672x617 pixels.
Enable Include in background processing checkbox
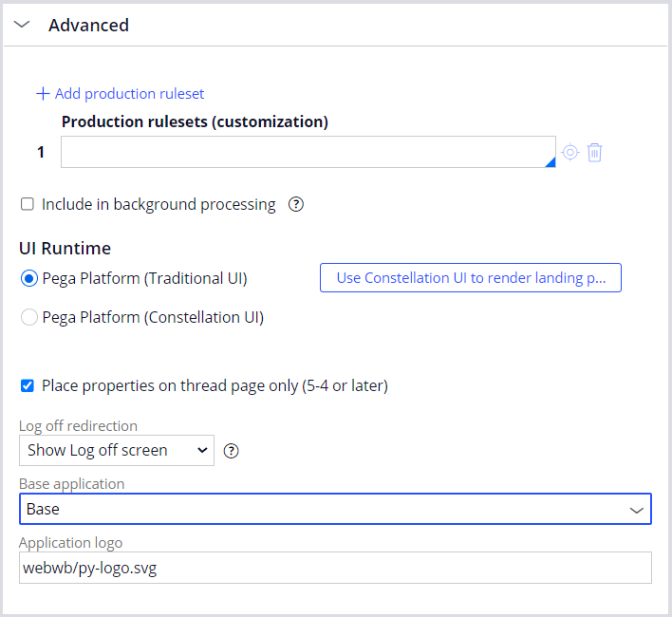[28, 204]
